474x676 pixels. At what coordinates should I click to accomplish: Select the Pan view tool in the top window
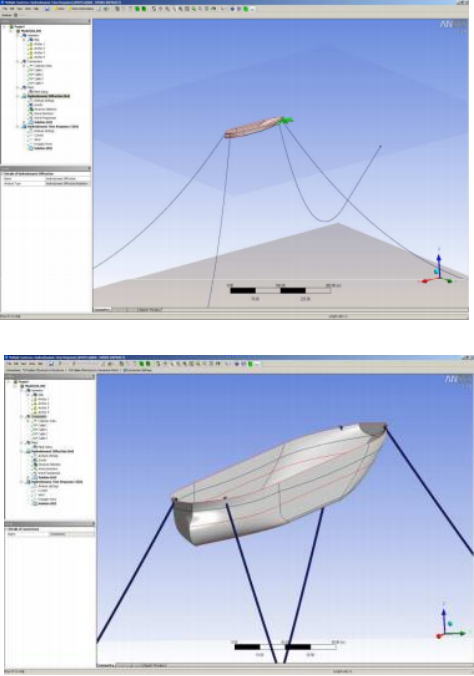tap(160, 9)
